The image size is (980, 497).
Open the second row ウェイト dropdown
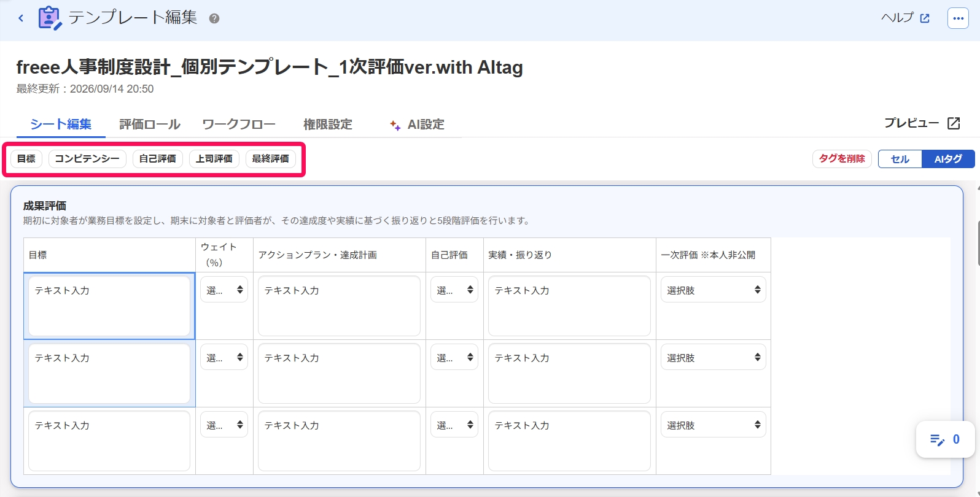(224, 357)
